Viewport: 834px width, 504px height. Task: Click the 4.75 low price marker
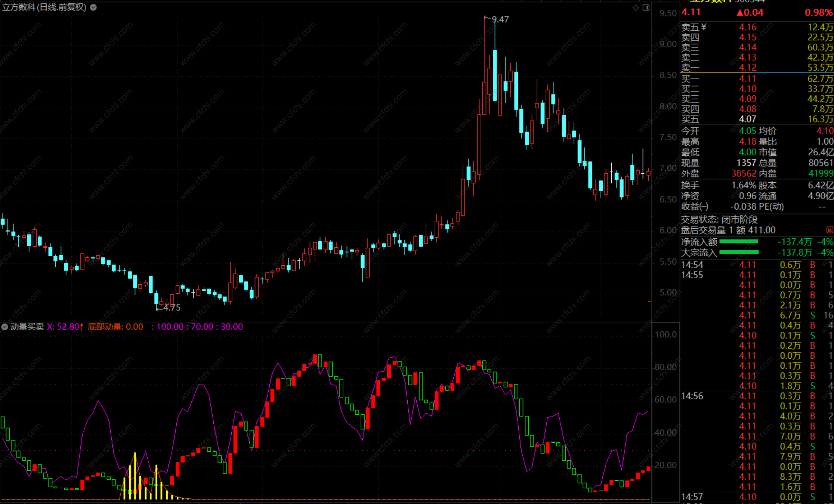tap(172, 307)
